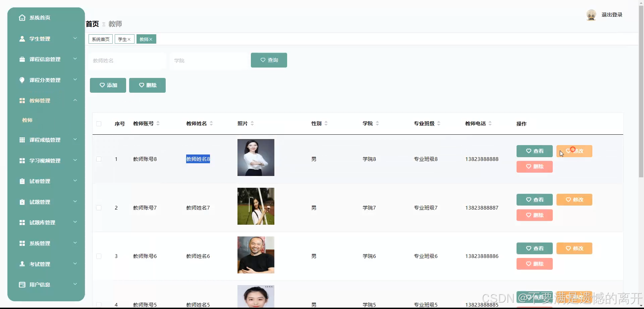This screenshot has width=644, height=309.
Task: Click the 删除 button above the table
Action: (147, 85)
